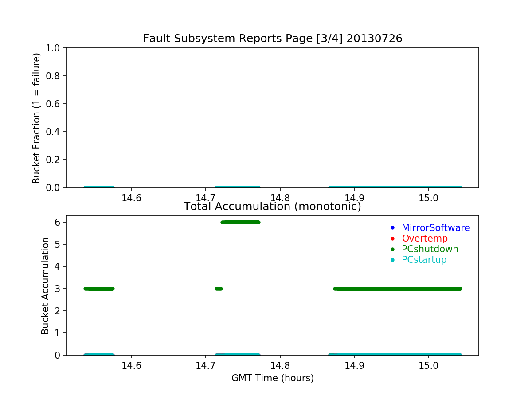Screen dimensions: 532x399
Task: Click the Bucket Accumulation y-axis label
Action: pos(45,286)
